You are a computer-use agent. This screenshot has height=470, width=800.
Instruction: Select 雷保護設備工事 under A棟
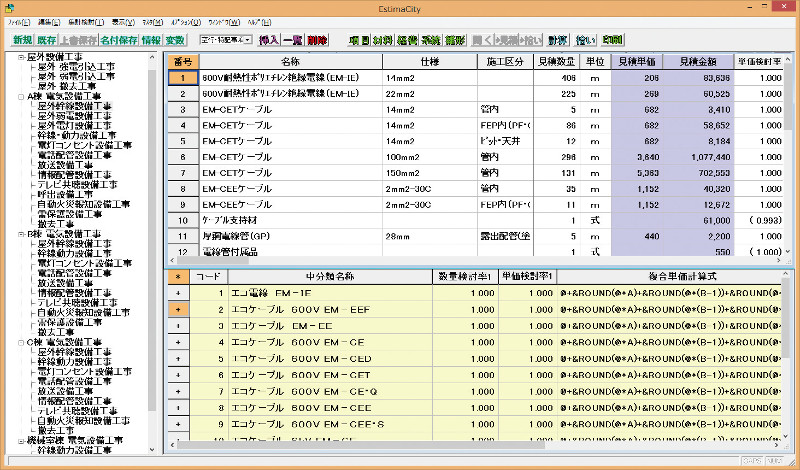point(69,214)
